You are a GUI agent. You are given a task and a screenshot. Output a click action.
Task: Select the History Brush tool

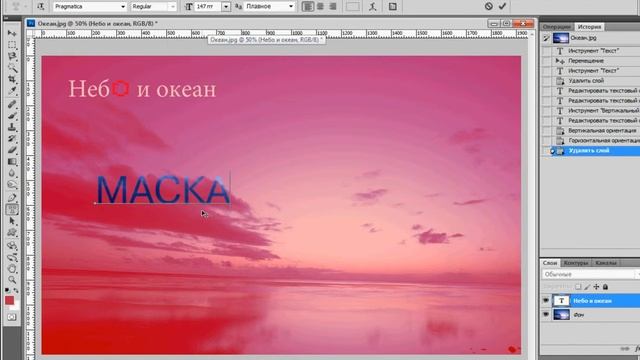click(x=12, y=139)
